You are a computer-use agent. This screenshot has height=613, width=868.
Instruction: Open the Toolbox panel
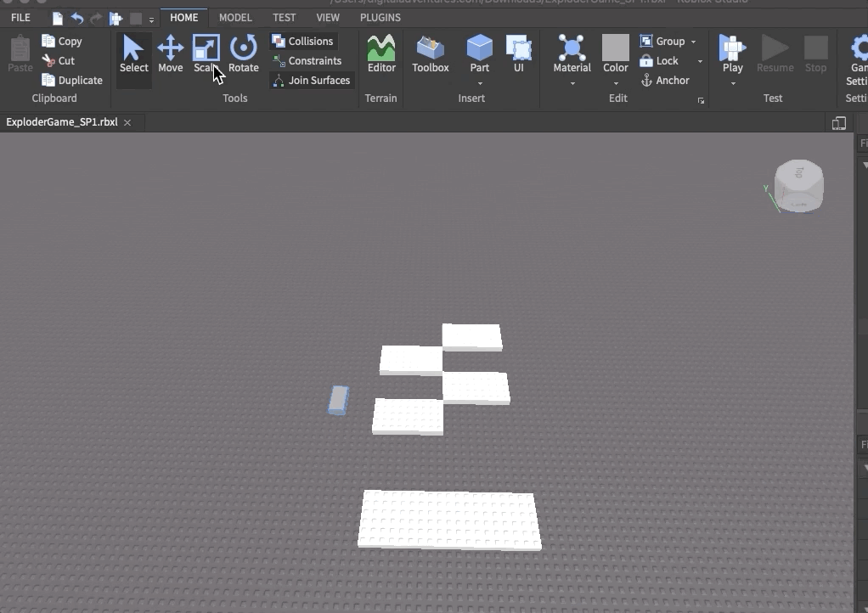point(430,54)
